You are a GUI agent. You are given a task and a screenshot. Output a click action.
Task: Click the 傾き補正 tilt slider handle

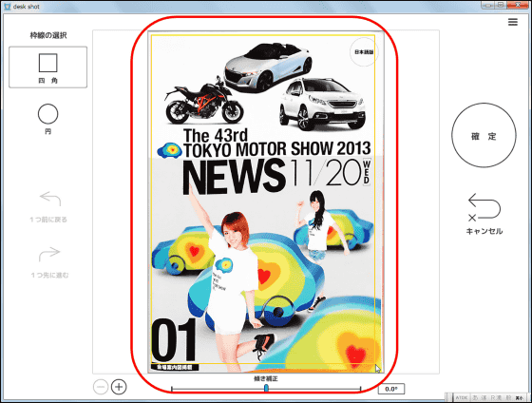(266, 388)
